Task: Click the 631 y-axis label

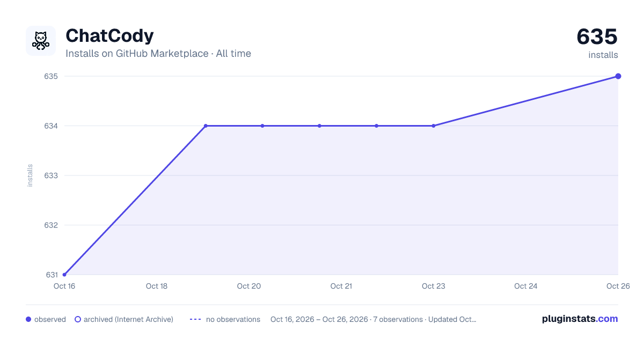Action: tap(52, 275)
